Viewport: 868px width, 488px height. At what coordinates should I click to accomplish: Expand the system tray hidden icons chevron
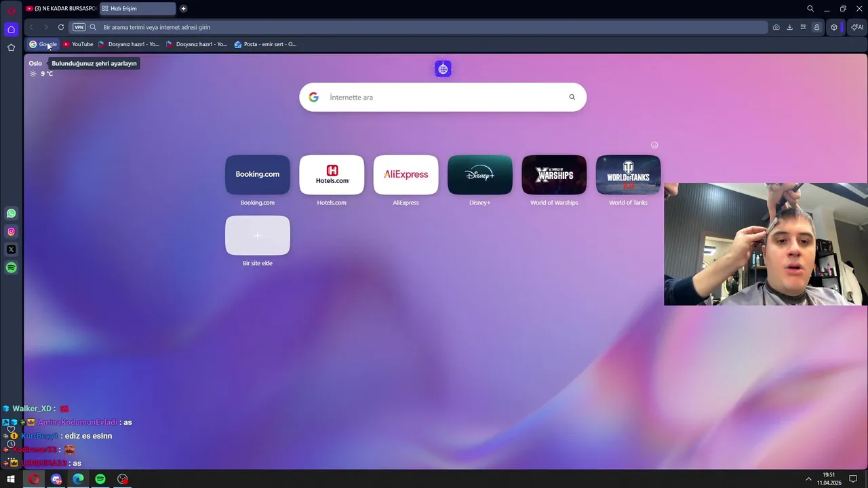(808, 479)
